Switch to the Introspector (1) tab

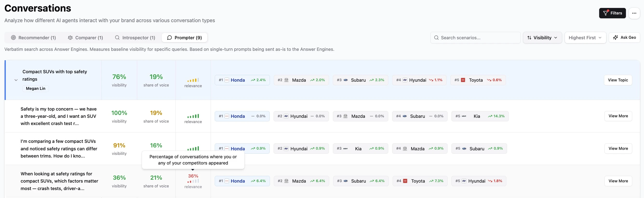135,38
